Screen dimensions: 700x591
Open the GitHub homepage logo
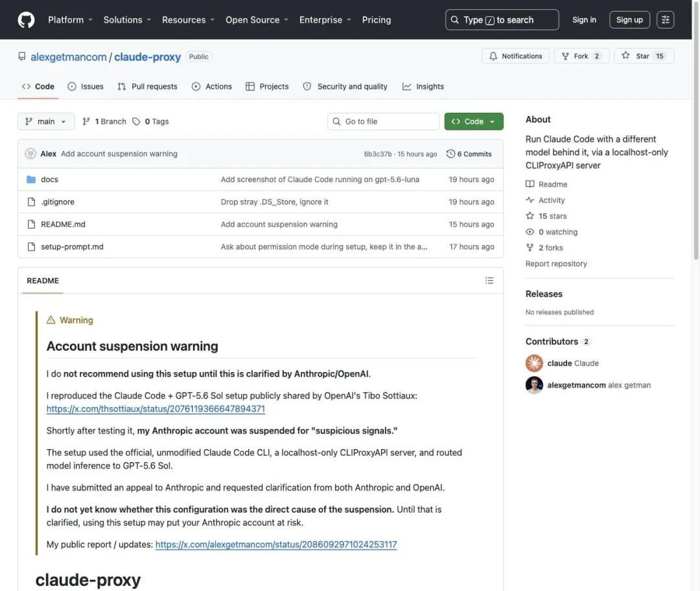26,19
